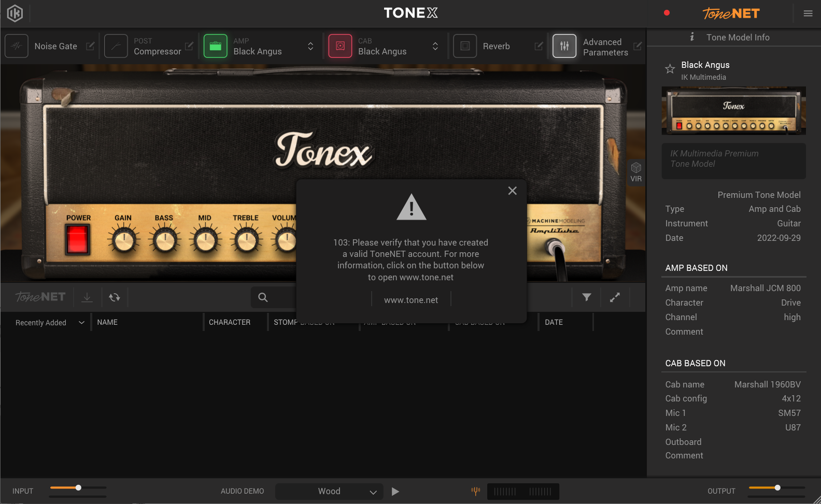
Task: Open the ToneNET logo link in header
Action: tap(731, 13)
